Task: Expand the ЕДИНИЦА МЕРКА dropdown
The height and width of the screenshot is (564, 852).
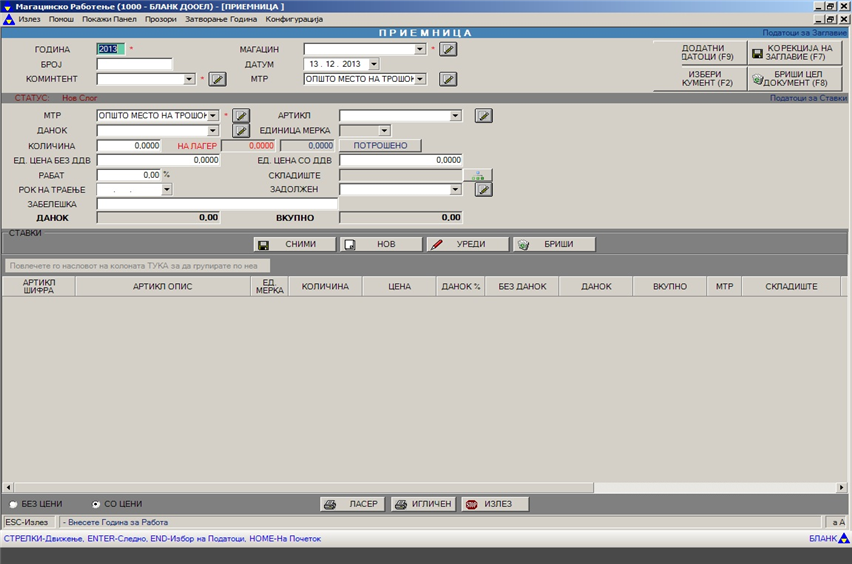Action: pos(384,131)
